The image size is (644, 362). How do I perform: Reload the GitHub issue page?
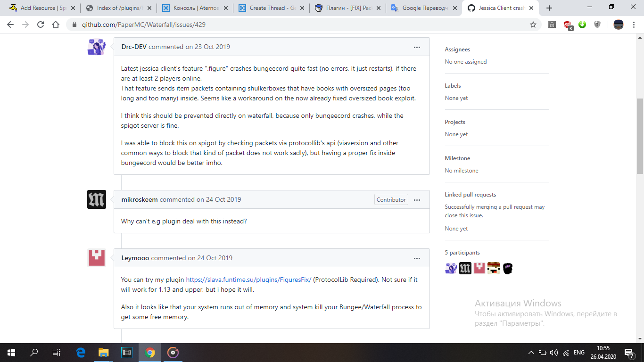(x=41, y=25)
